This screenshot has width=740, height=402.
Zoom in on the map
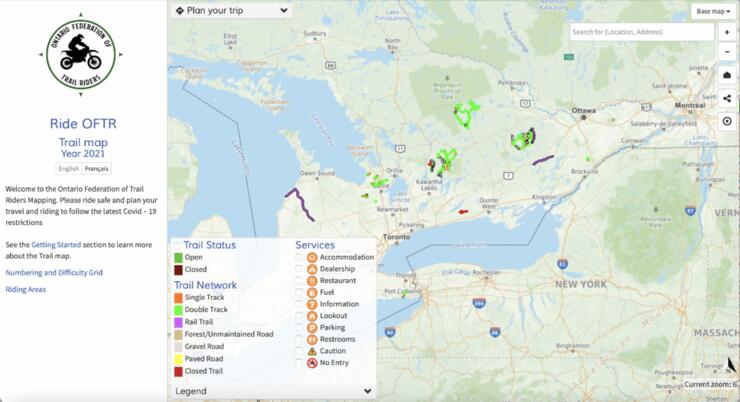tap(727, 32)
